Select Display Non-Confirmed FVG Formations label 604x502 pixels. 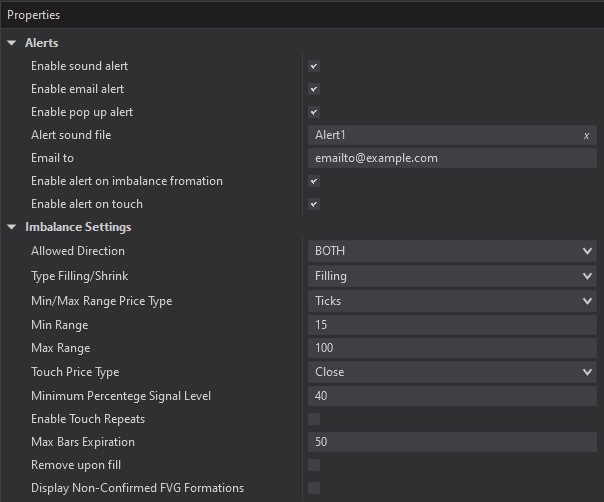pos(138,488)
